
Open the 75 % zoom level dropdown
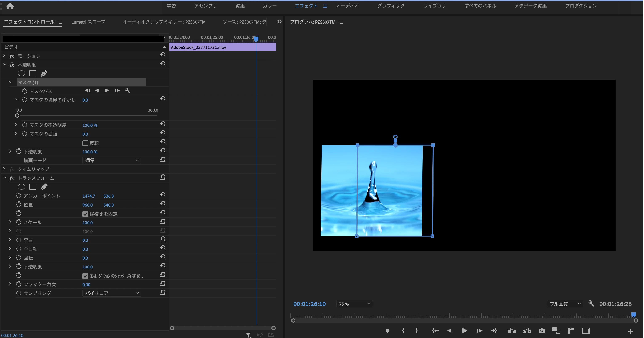coord(354,304)
